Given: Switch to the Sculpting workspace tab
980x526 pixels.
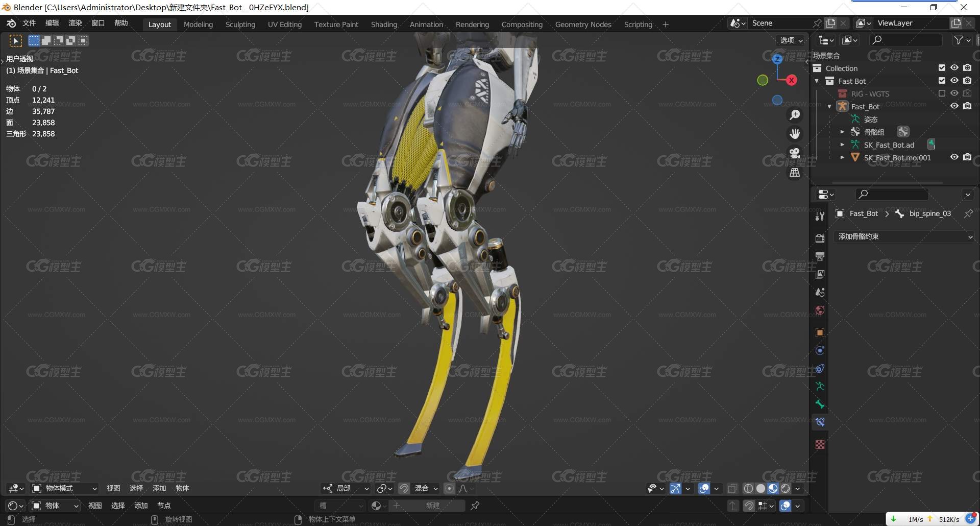Looking at the screenshot, I should pyautogui.click(x=240, y=25).
